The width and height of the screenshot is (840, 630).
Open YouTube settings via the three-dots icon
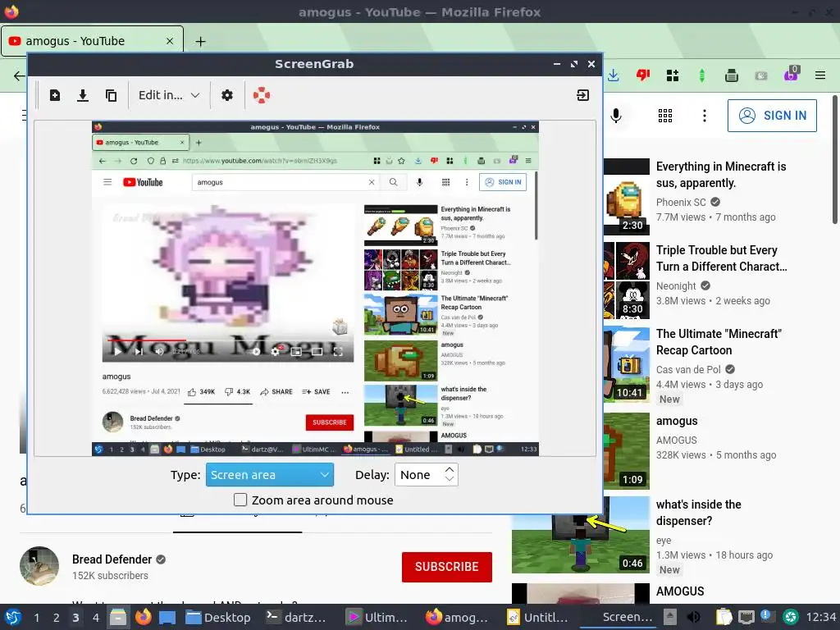coord(705,116)
